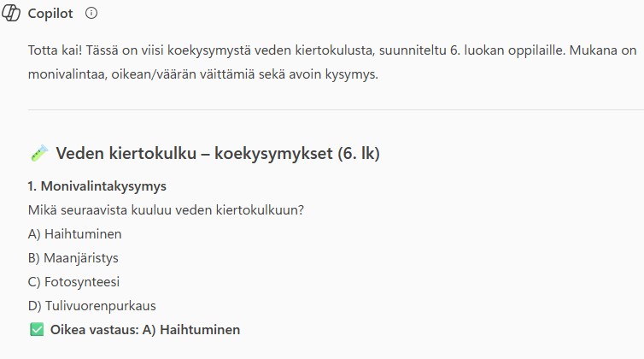The height and width of the screenshot is (359, 644).
Task: Open the info icon beside Copilot
Action: click(x=91, y=14)
